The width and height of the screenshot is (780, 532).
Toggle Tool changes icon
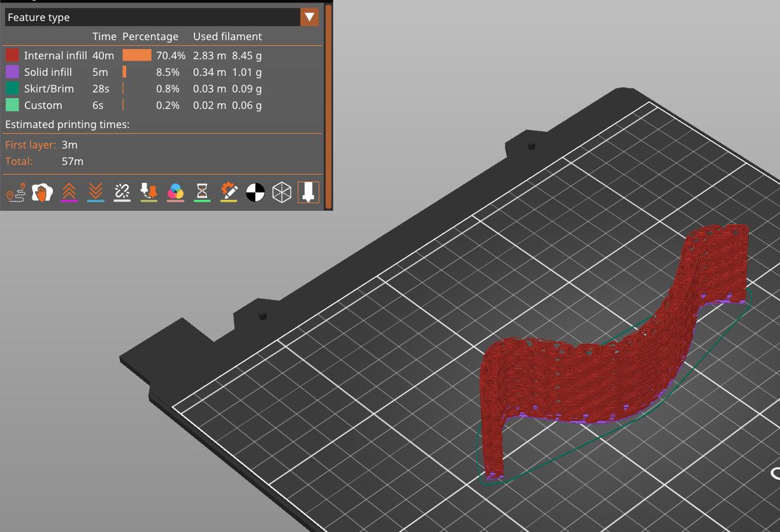[148, 192]
